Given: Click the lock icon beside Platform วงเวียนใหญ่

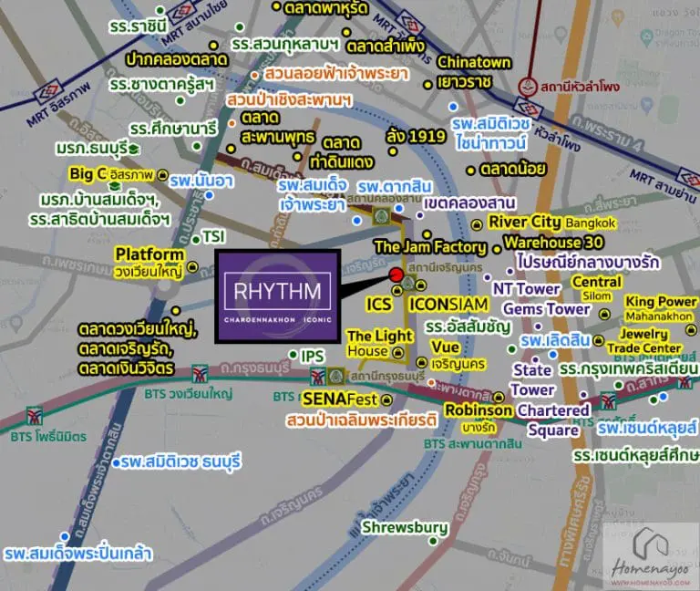Looking at the screenshot, I should click(x=192, y=267).
